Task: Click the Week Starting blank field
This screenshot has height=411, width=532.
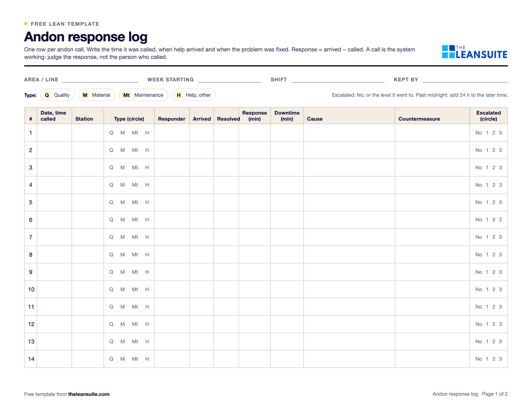Action: coord(230,79)
